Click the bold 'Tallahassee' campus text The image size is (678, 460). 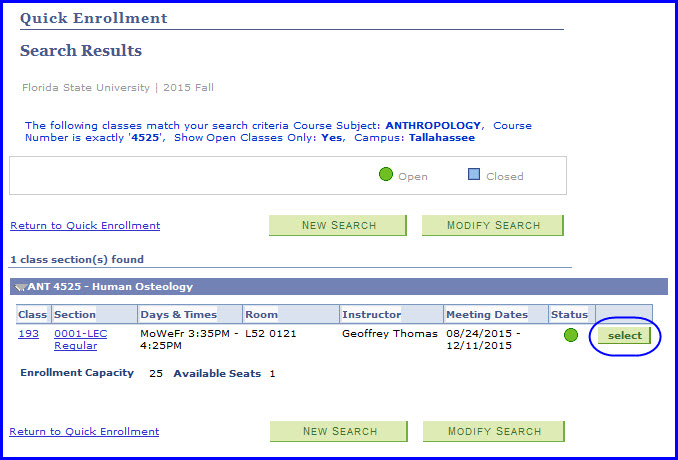pos(442,138)
